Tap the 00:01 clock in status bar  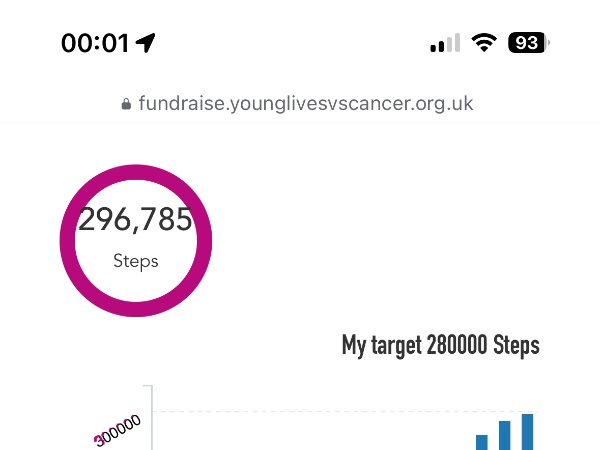[x=95, y=43]
